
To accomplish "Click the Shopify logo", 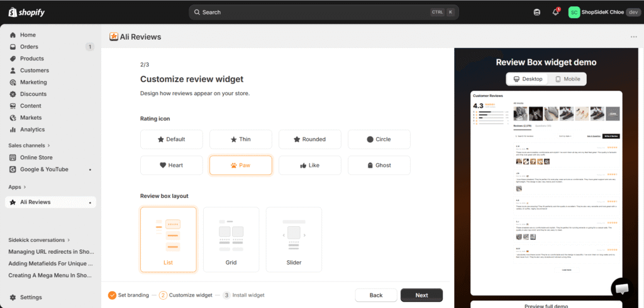I will coord(26,13).
